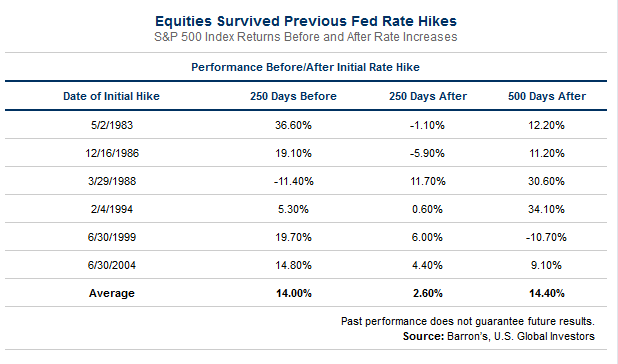
Task: Click the 14.00% average value
Action: click(294, 293)
